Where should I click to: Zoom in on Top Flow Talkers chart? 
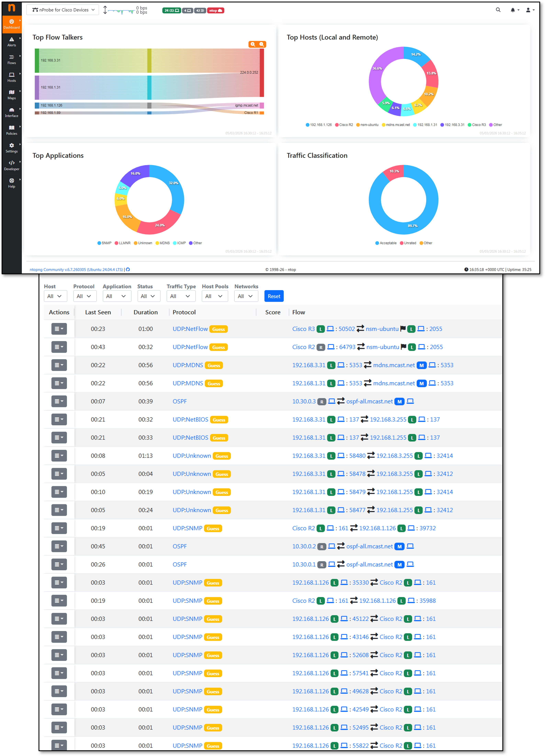click(253, 44)
